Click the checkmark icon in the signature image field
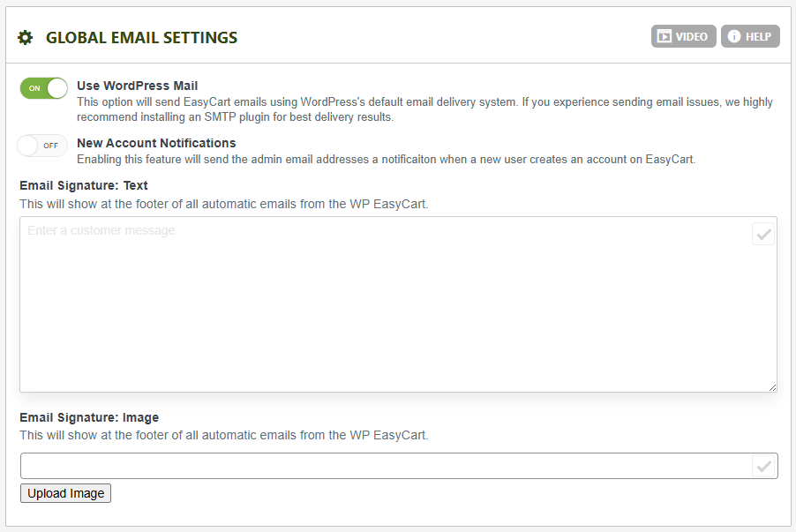The height and width of the screenshot is (532, 796). [x=763, y=466]
